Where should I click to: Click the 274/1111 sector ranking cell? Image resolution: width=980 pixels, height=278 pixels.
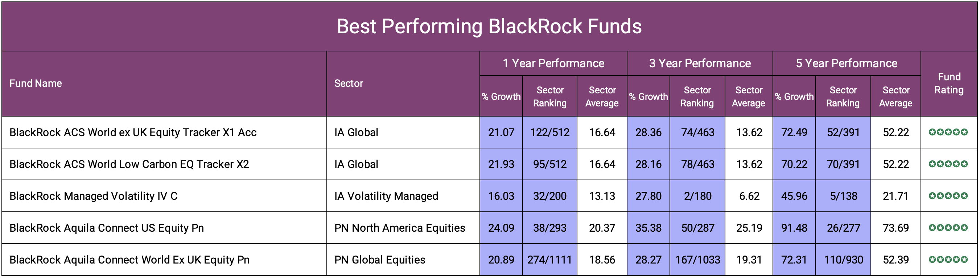point(549,260)
